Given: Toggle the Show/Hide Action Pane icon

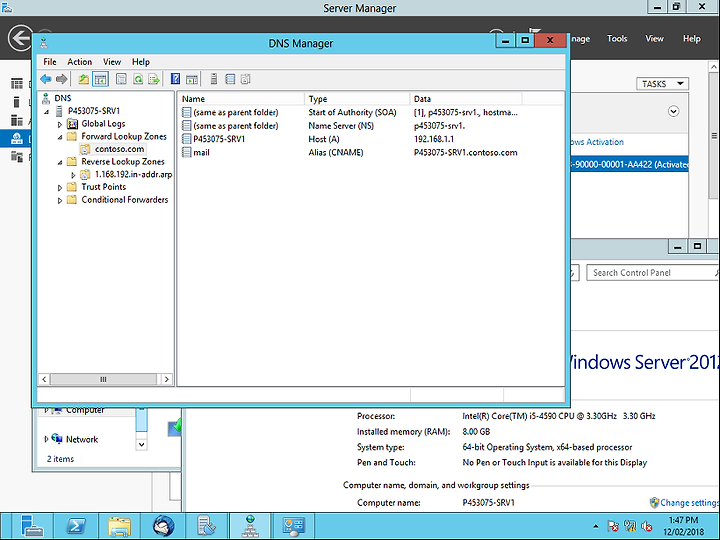Looking at the screenshot, I should [x=192, y=79].
